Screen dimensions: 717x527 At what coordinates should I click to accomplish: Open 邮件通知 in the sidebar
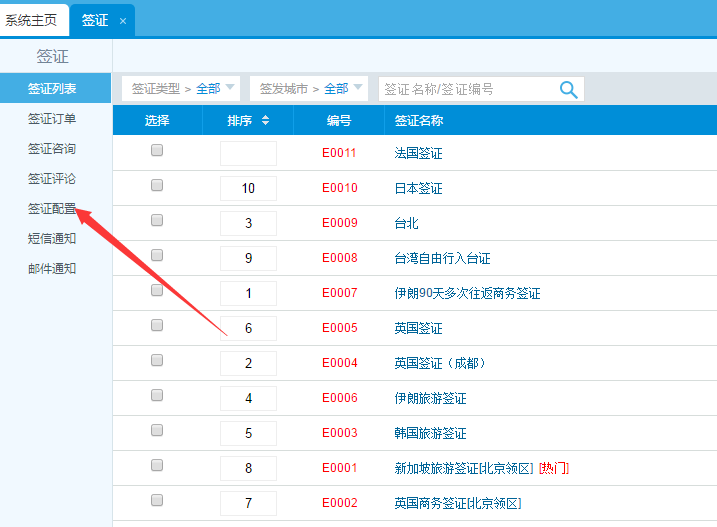(x=52, y=269)
